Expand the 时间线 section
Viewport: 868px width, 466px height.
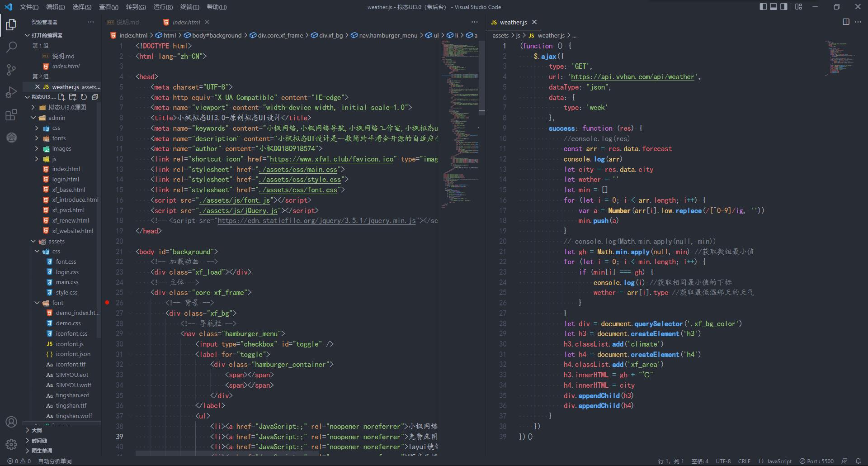pyautogui.click(x=39, y=441)
